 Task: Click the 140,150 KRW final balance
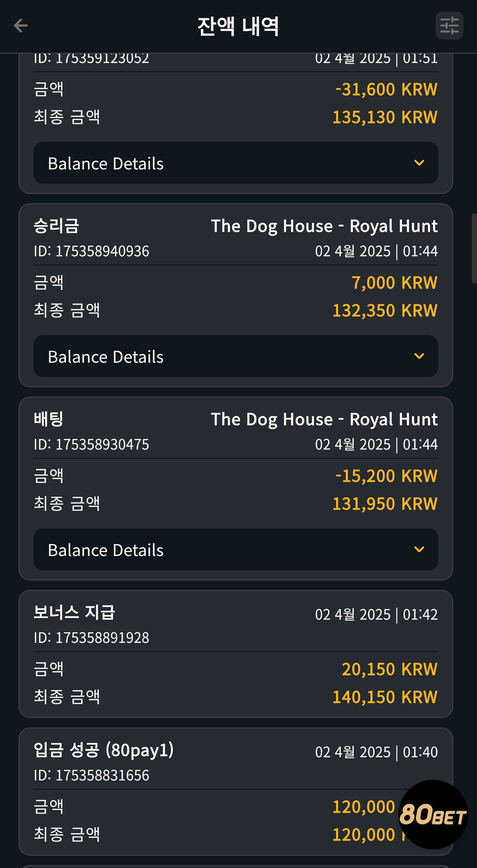tap(385, 697)
